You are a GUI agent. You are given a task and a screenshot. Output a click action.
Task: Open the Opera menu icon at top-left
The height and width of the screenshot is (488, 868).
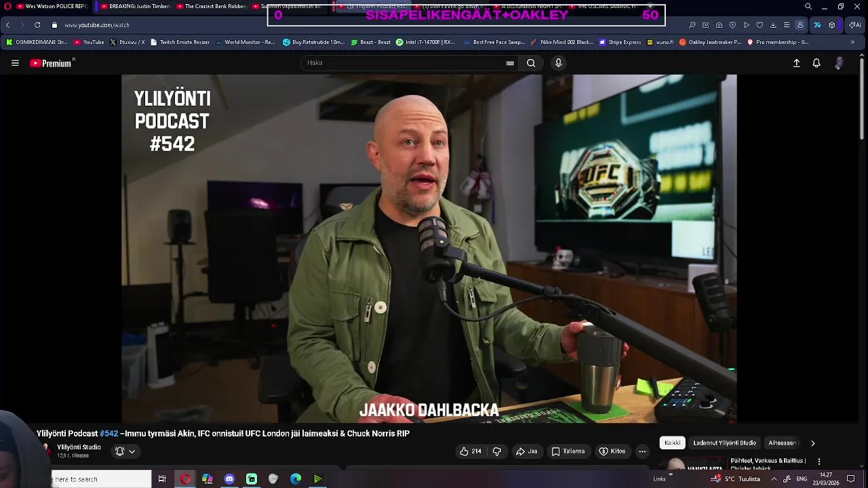click(7, 6)
